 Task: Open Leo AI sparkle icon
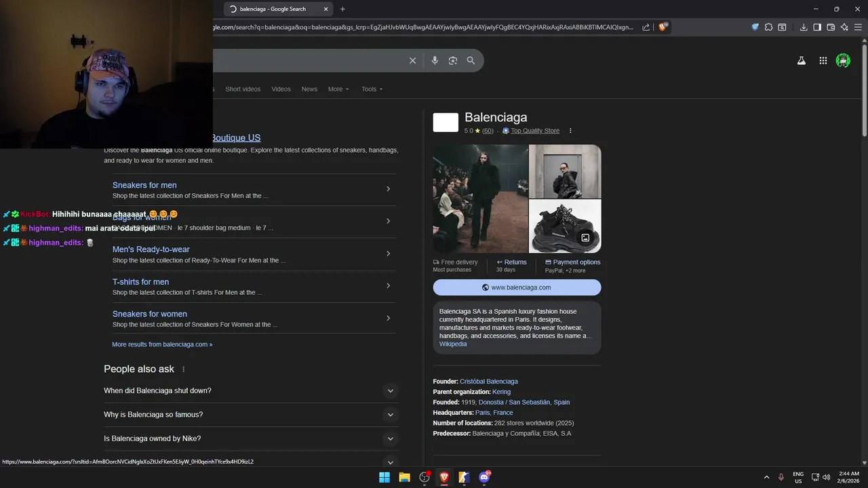click(x=844, y=27)
